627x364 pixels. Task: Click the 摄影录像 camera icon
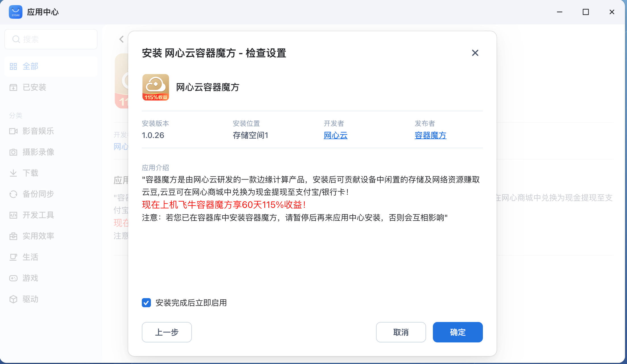click(x=13, y=152)
